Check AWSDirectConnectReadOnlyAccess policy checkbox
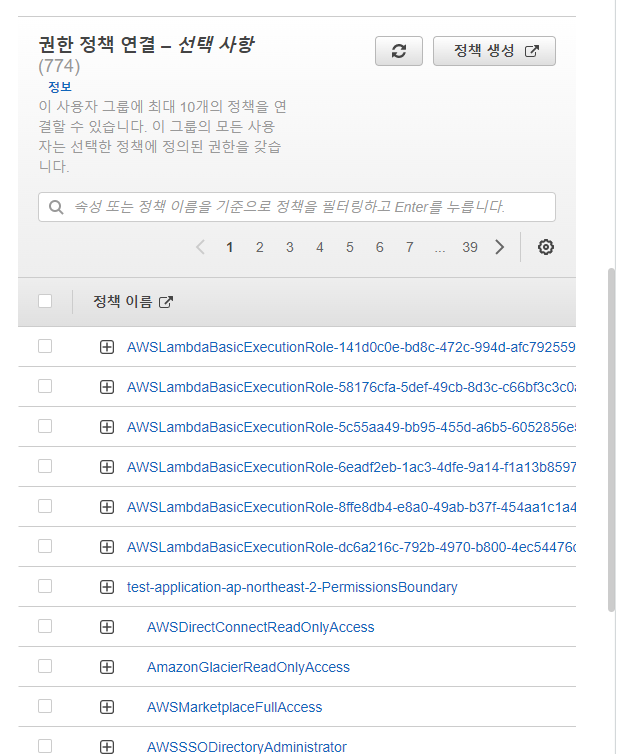 [x=45, y=626]
